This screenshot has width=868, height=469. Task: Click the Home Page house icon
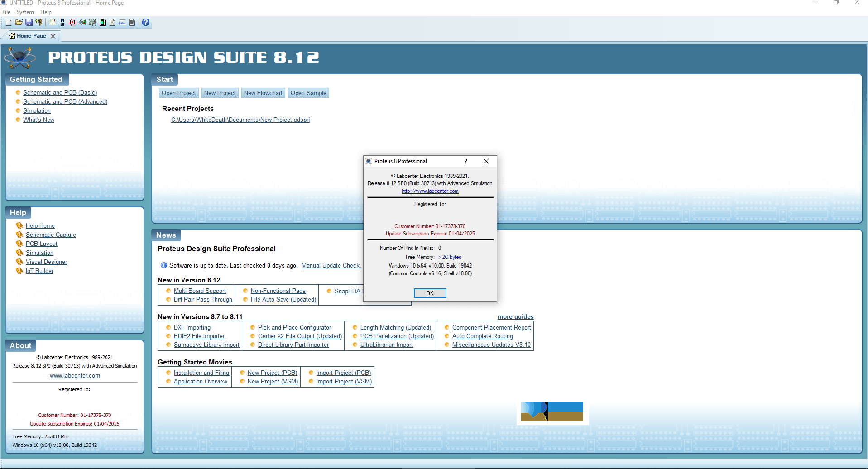(53, 22)
